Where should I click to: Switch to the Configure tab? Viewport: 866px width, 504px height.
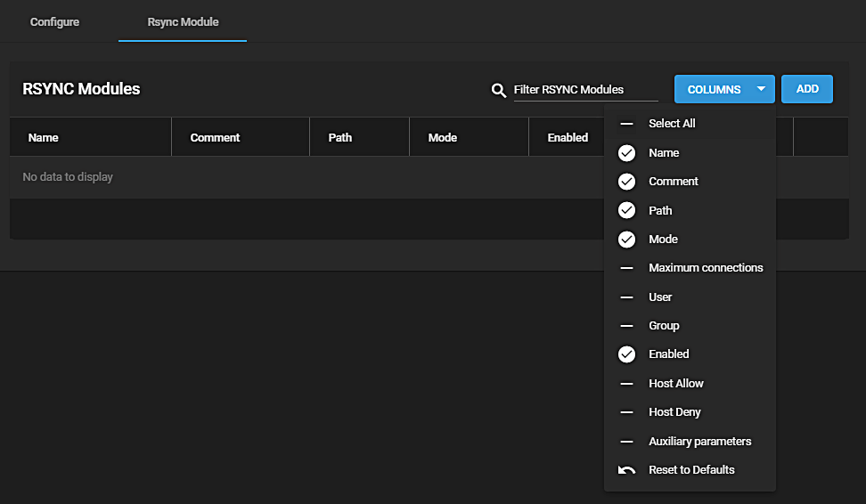coord(54,21)
